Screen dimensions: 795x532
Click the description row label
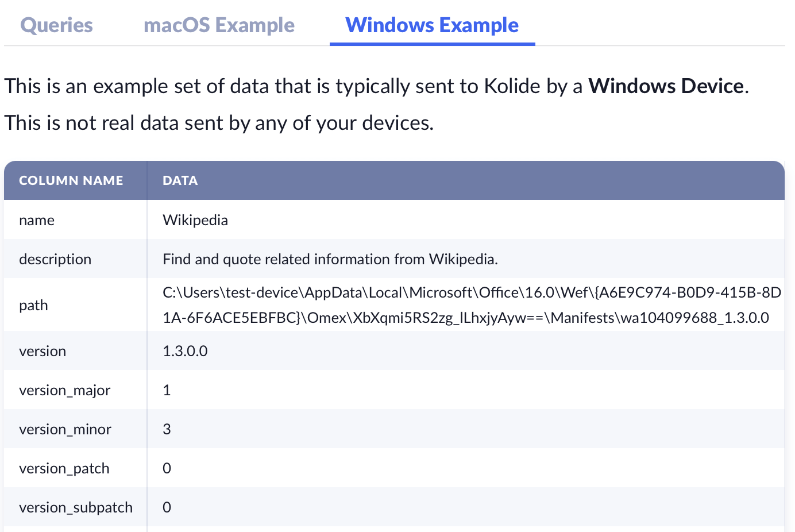pos(55,259)
